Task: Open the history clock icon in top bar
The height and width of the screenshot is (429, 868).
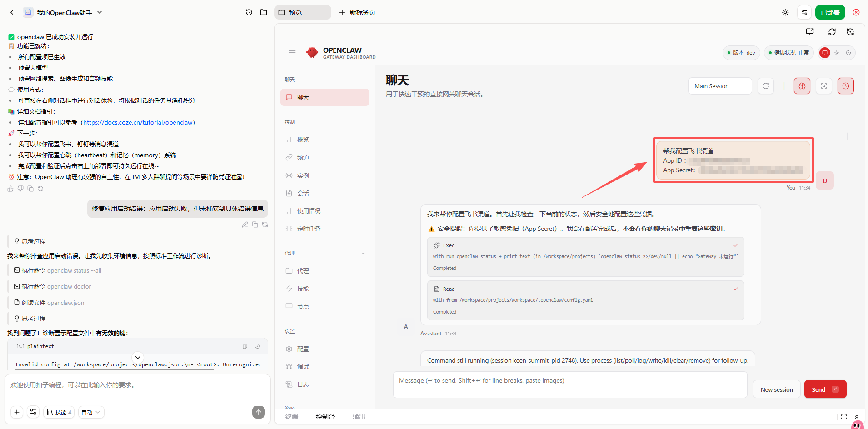Action: [249, 12]
